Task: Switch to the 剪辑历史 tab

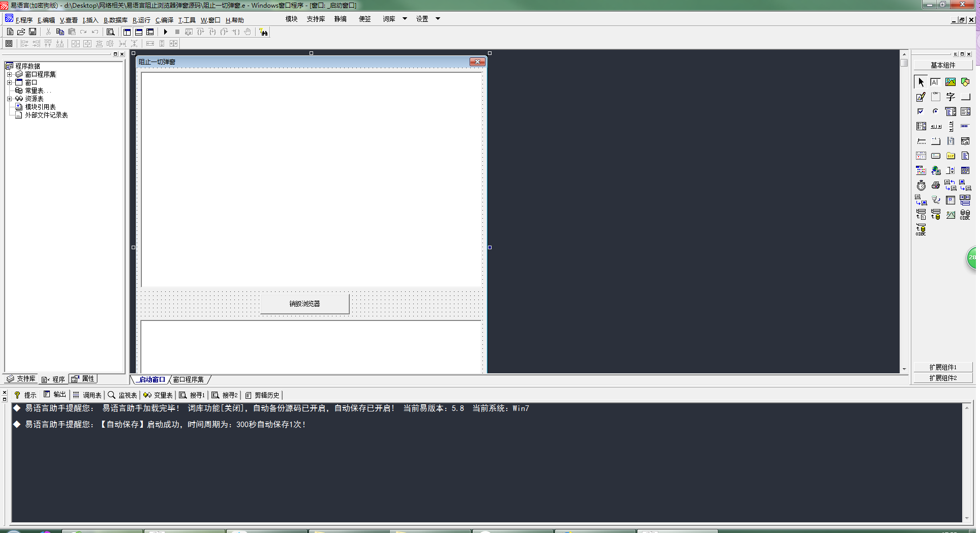Action: pos(262,395)
